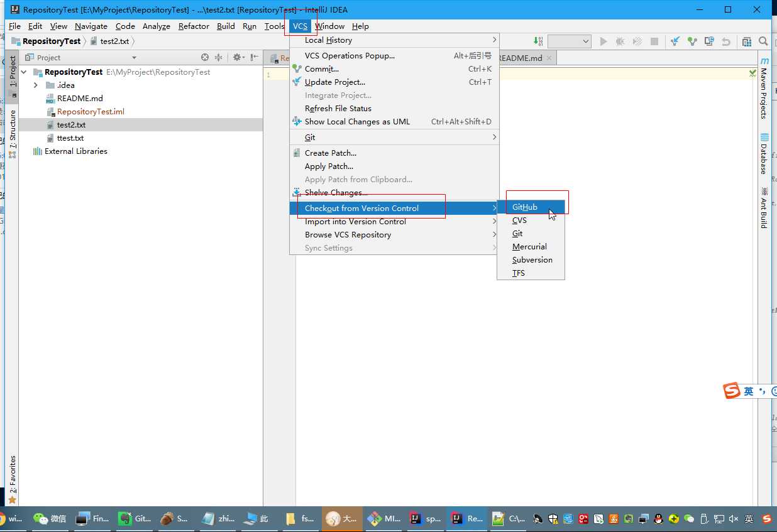This screenshot has height=532, width=777.
Task: Click the Stop square icon
Action: tap(654, 41)
